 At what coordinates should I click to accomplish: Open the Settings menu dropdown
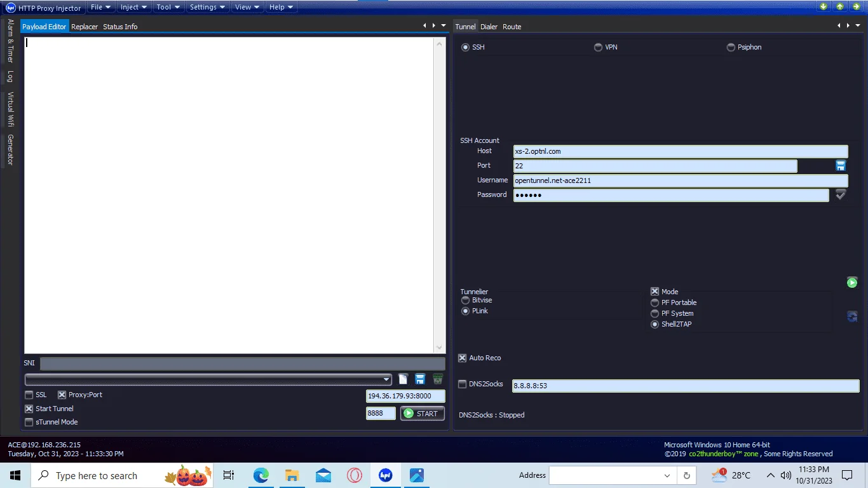point(207,7)
